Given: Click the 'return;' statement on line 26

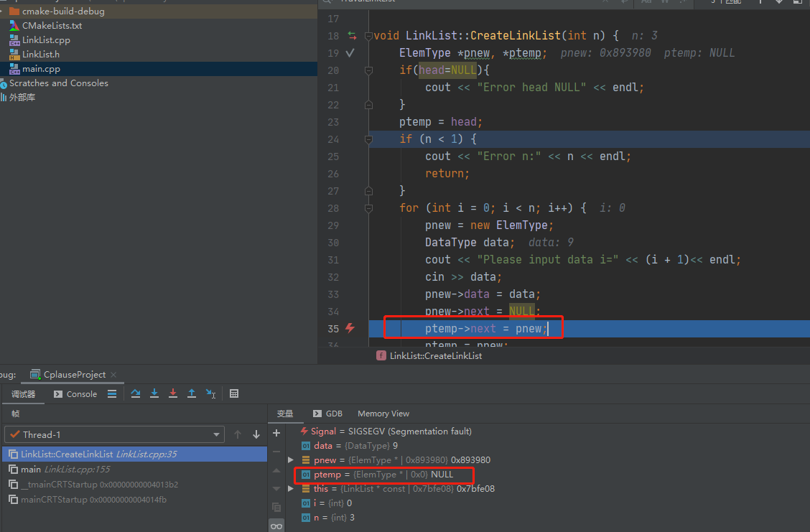Looking at the screenshot, I should coord(447,174).
